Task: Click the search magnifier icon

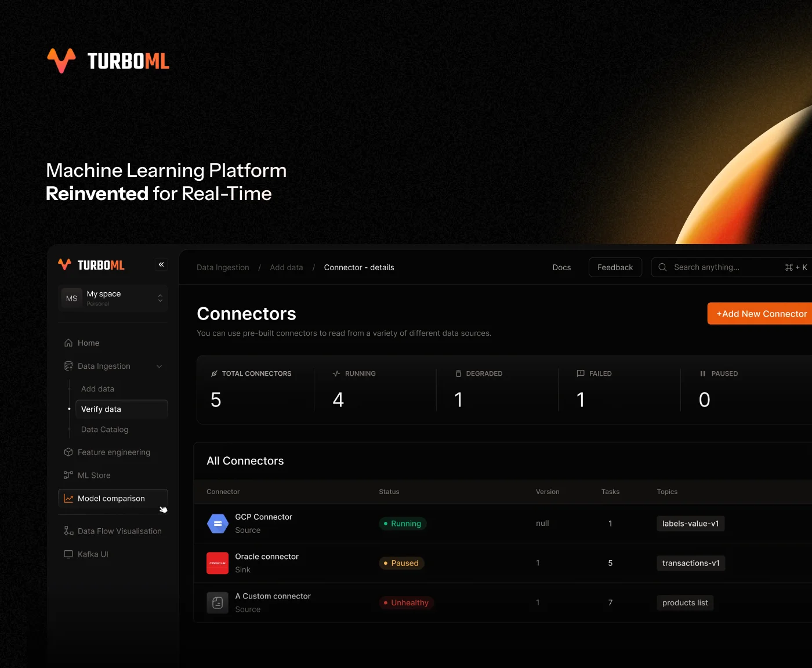Action: point(662,267)
